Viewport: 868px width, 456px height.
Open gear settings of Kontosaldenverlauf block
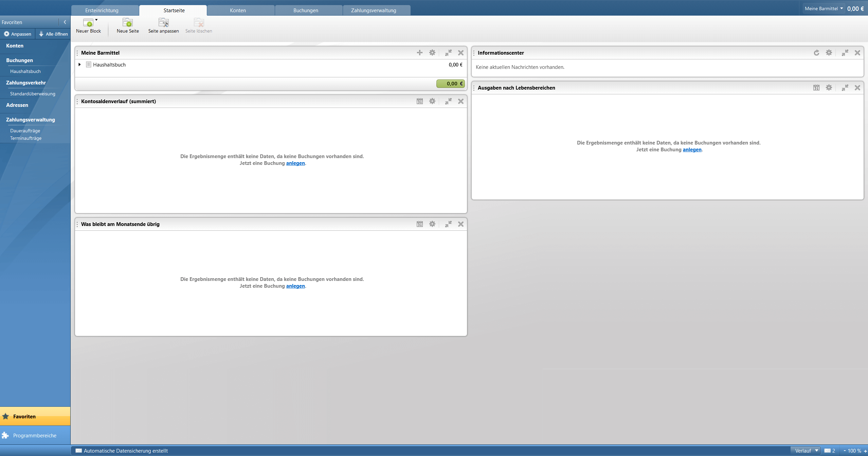(x=432, y=101)
